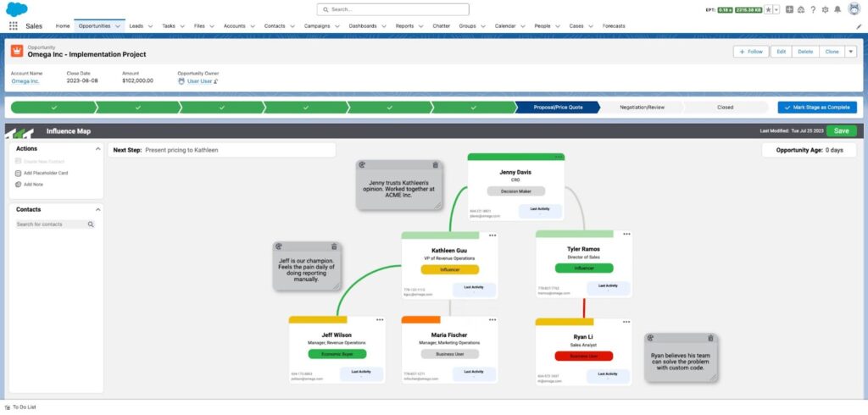This screenshot has width=868, height=415.
Task: Open the favorites list dropdown arrow
Action: point(776,9)
